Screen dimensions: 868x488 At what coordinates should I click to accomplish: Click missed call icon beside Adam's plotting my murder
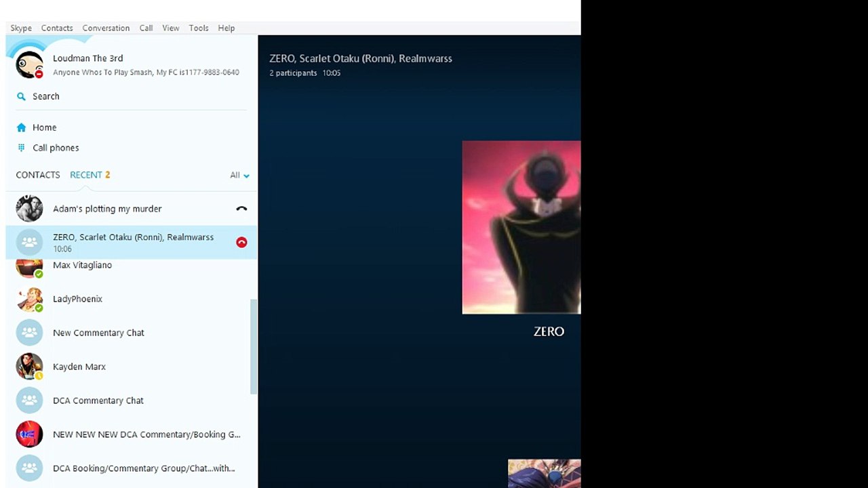point(241,209)
